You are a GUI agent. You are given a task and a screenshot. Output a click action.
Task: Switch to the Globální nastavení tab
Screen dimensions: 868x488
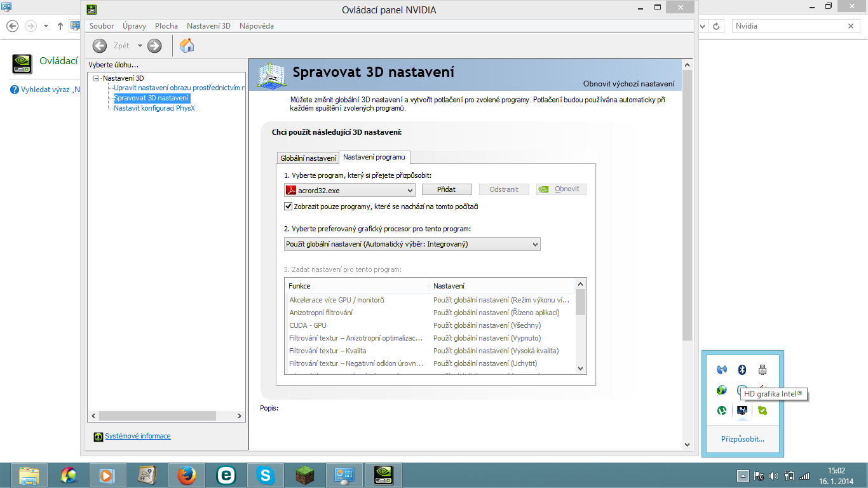[x=308, y=158]
